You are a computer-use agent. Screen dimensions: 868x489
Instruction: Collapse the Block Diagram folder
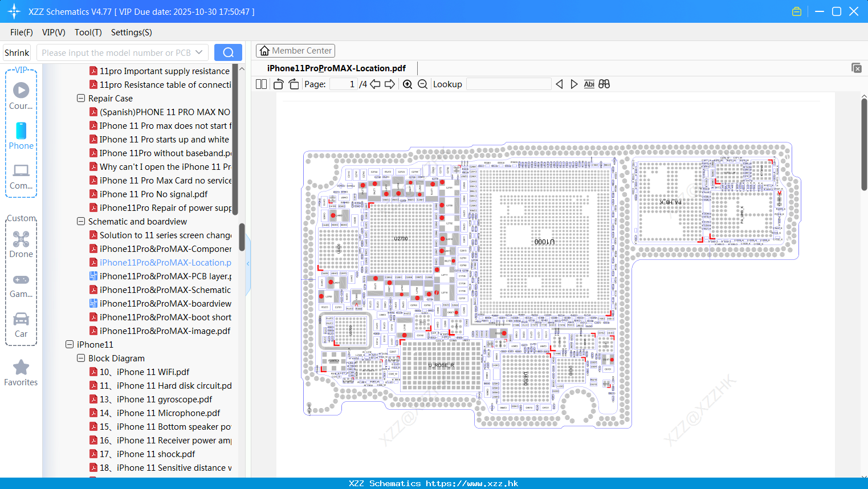coord(81,358)
